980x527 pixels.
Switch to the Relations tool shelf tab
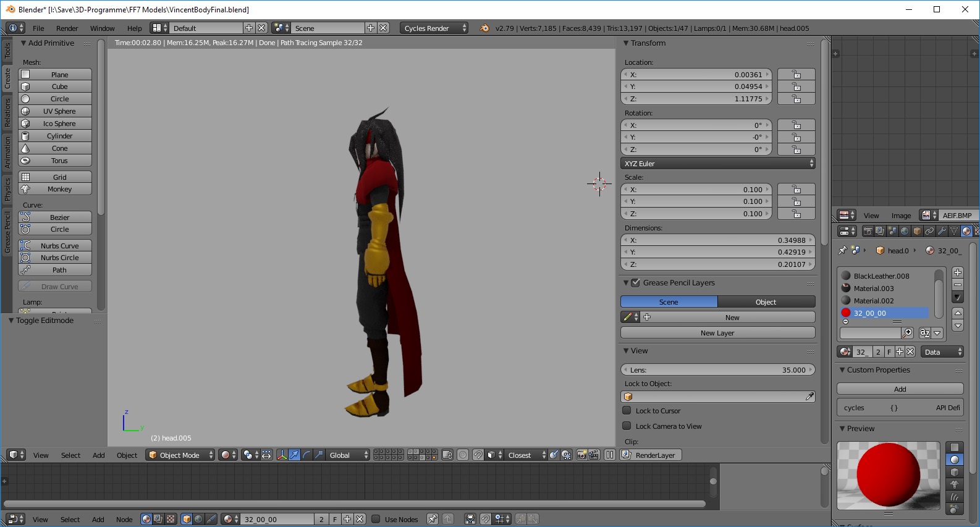pos(7,112)
